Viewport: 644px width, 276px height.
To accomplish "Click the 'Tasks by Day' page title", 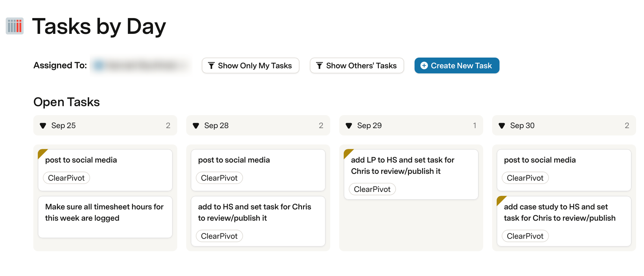I will [x=99, y=26].
